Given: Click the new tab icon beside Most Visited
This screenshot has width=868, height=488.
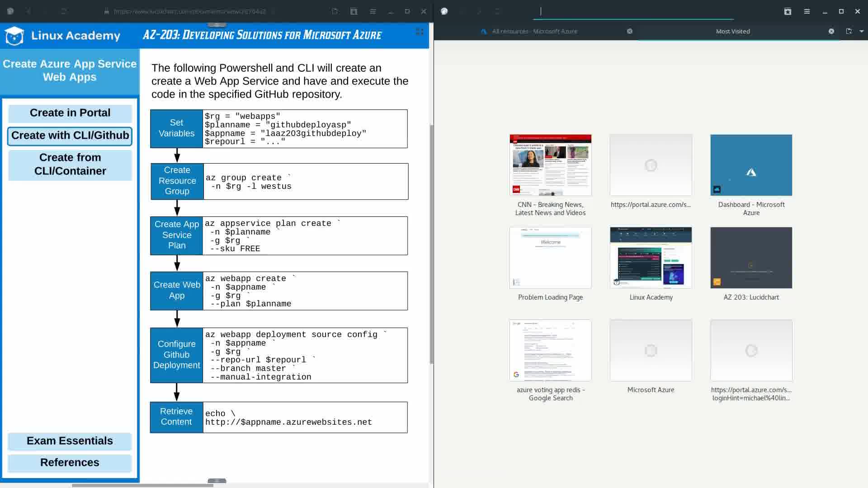Looking at the screenshot, I should [x=849, y=31].
